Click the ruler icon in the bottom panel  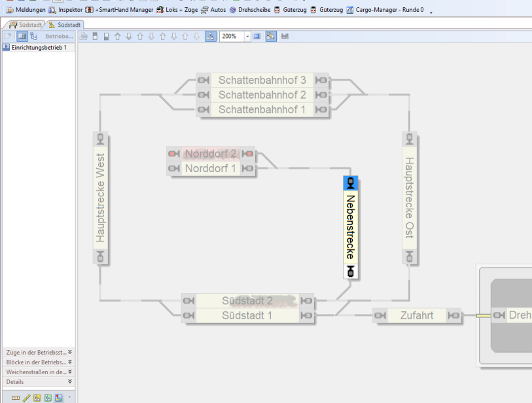(x=27, y=397)
